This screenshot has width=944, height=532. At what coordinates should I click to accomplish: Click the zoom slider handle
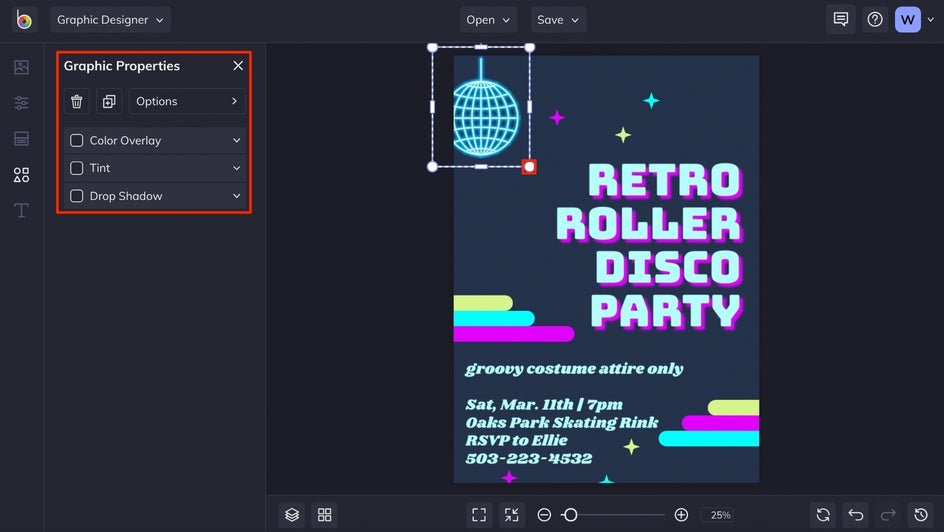point(570,515)
